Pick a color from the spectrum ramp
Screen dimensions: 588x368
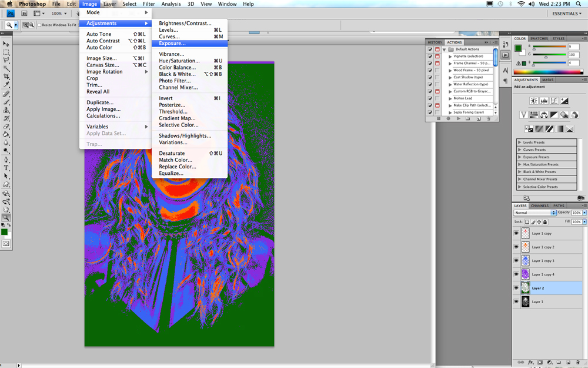(x=548, y=72)
